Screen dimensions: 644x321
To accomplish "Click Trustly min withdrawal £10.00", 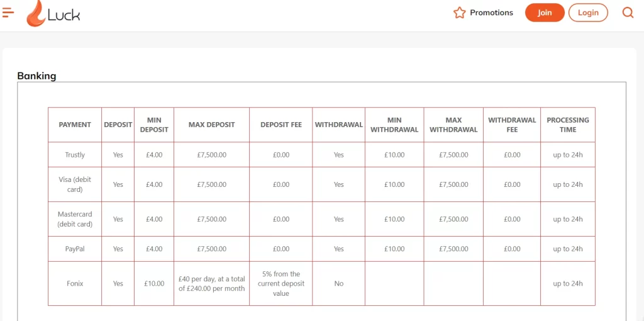I will [394, 155].
